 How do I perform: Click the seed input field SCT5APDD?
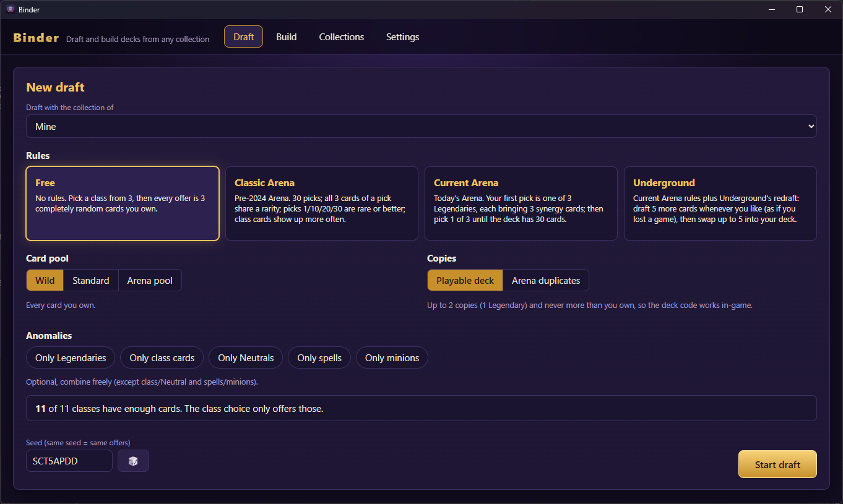pos(69,461)
